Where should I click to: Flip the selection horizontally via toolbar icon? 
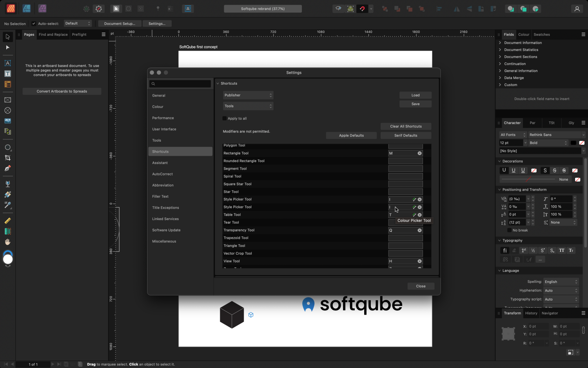point(457,9)
